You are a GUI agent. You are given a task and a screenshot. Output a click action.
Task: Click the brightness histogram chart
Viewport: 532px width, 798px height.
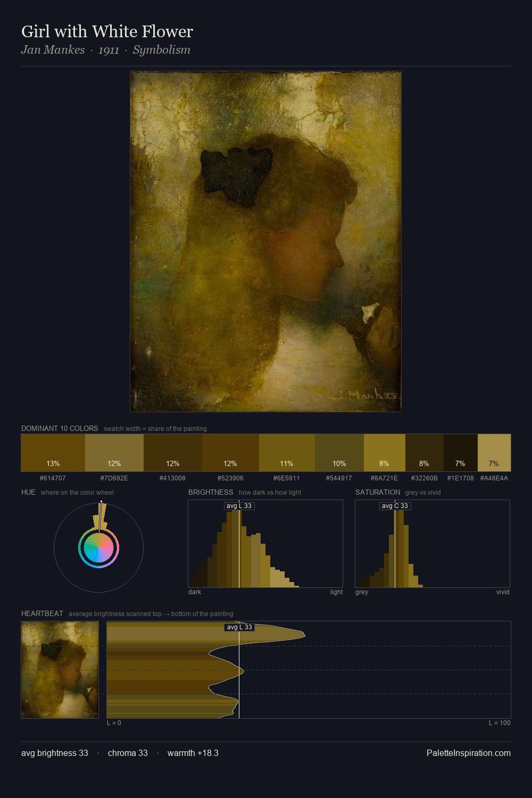[265, 544]
